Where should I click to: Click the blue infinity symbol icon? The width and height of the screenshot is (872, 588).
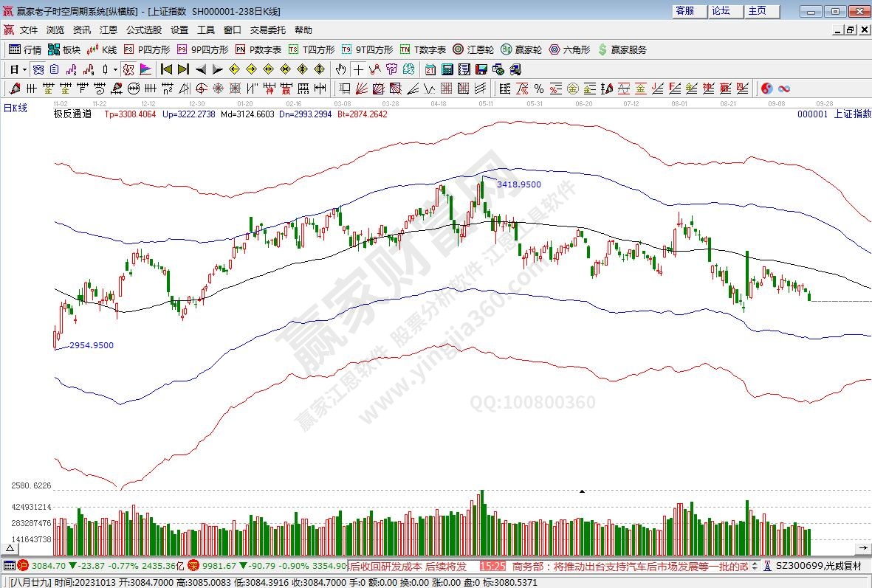[x=784, y=89]
